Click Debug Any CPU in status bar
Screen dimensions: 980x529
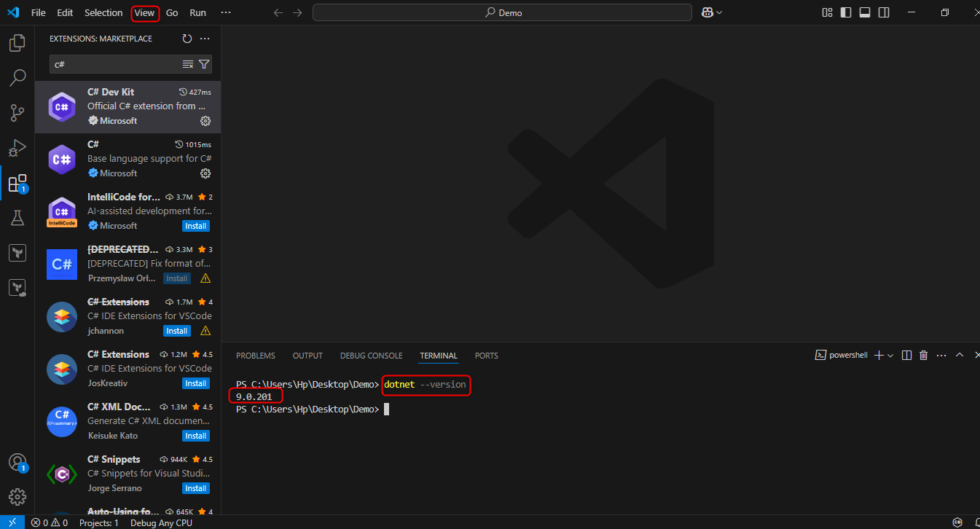[x=161, y=522]
